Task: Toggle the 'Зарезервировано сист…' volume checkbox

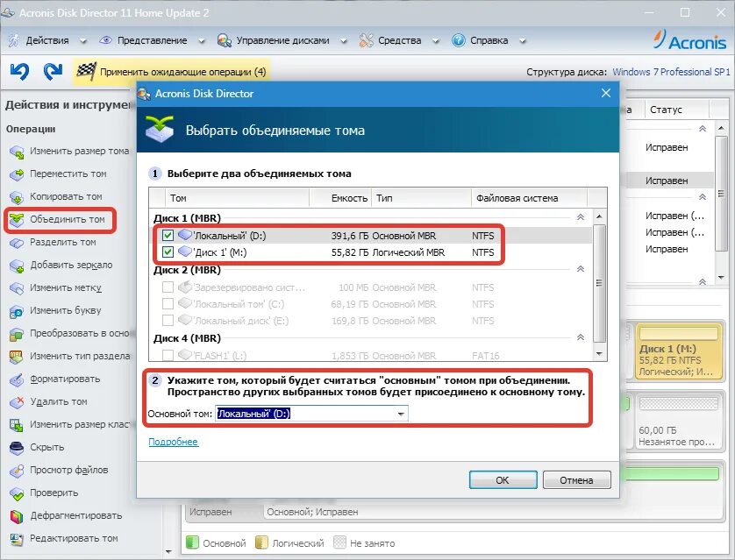Action: (x=168, y=287)
